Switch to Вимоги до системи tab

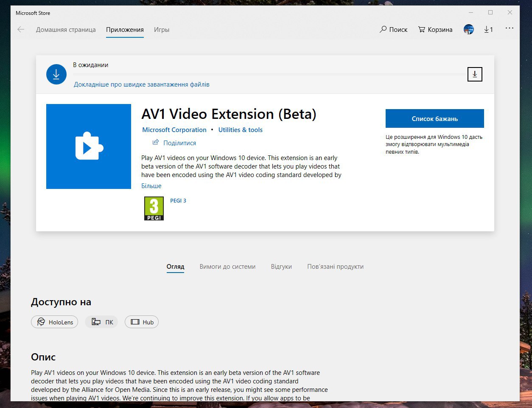(x=227, y=267)
